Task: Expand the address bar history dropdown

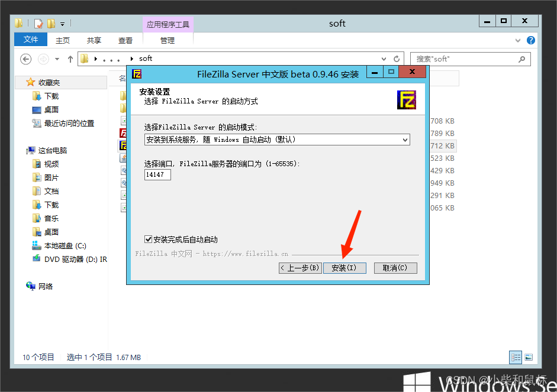Action: (x=384, y=59)
